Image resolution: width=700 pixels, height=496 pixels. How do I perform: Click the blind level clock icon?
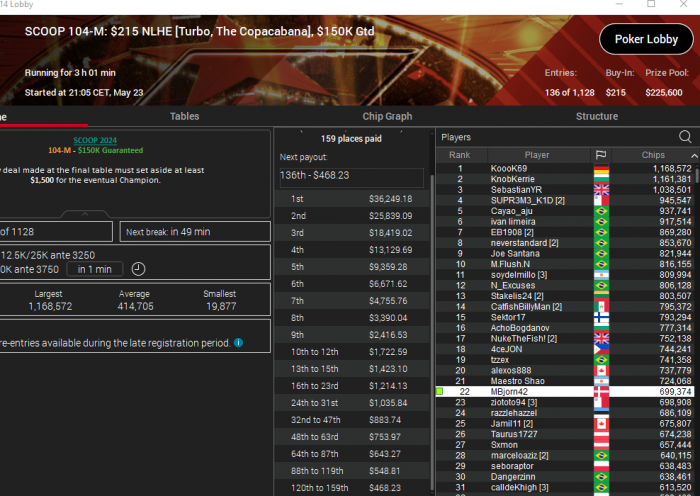pos(138,269)
